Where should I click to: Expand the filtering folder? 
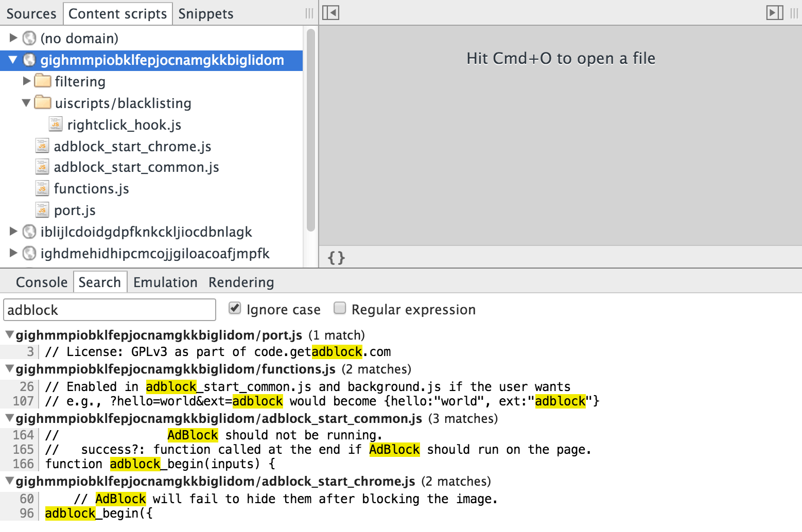[27, 81]
